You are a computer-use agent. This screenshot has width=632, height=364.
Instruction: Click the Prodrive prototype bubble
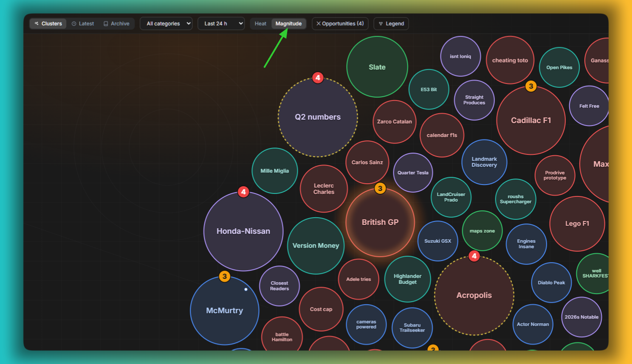click(x=555, y=176)
